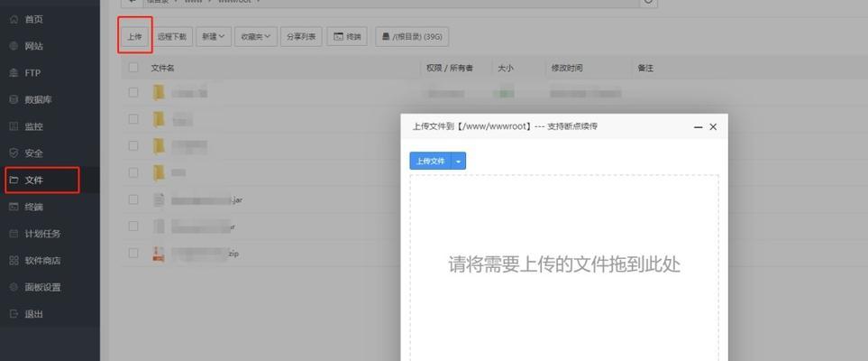Viewport: 868px width, 361px height.
Task: Expand the 新建 new dropdown
Action: (x=213, y=37)
